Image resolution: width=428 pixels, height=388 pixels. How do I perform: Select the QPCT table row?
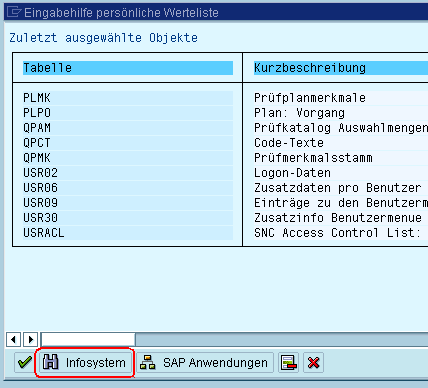(128, 143)
